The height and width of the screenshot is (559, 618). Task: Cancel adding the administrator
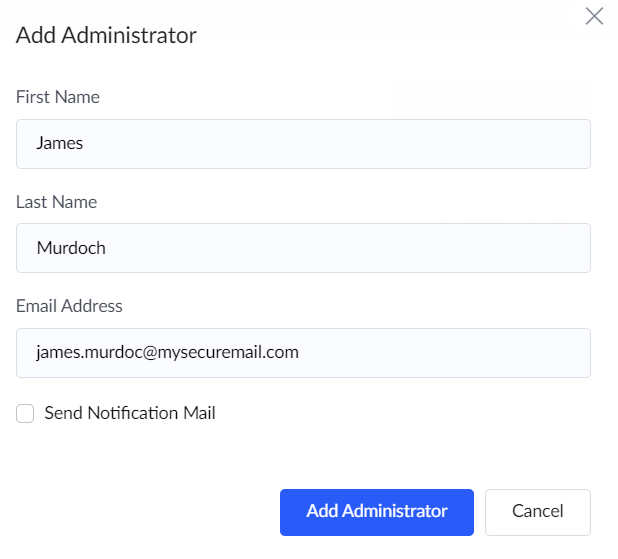[537, 512]
